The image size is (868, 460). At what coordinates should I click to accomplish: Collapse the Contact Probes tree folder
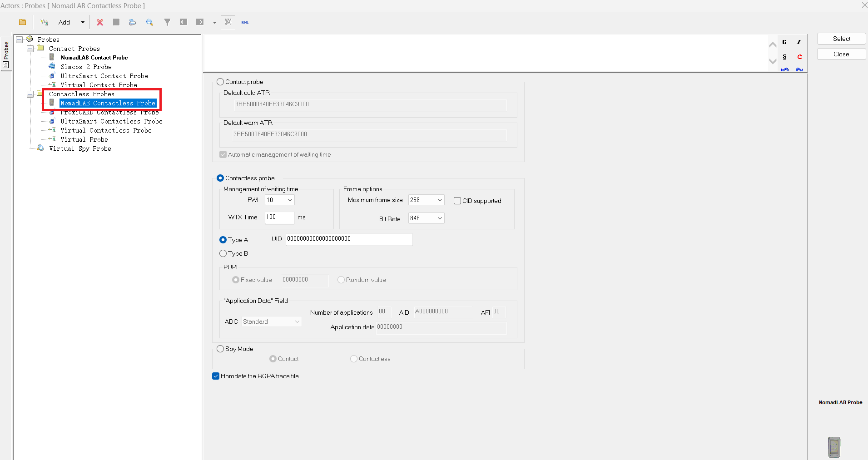[x=30, y=49]
